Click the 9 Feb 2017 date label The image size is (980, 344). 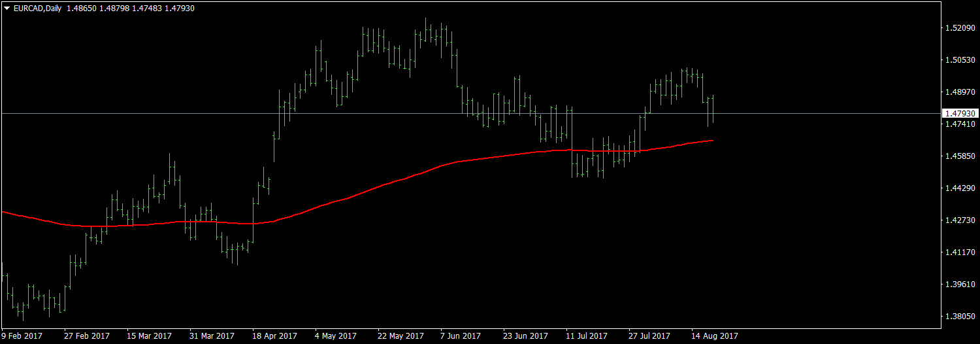point(22,336)
